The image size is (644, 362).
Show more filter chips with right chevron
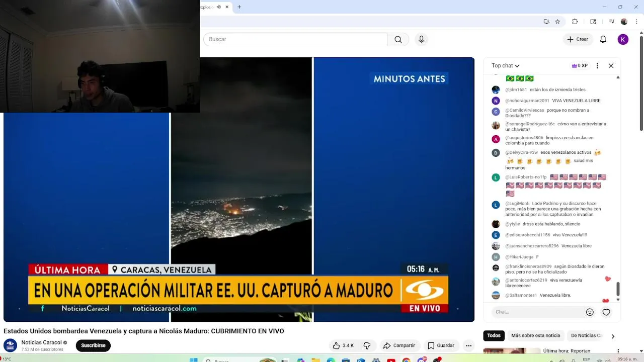tap(613, 336)
